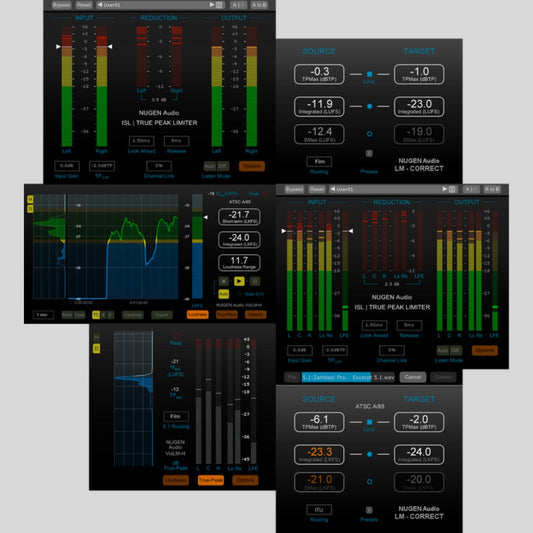The width and height of the screenshot is (533, 533).
Task: Enable Diff listen mode in stereo ISL
Action: (223, 166)
